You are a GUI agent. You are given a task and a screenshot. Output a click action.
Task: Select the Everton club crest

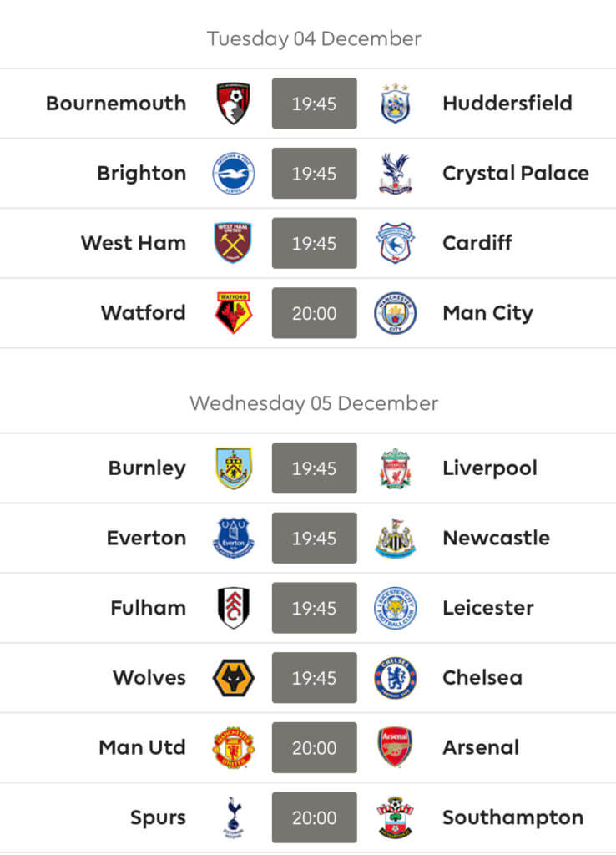234,538
